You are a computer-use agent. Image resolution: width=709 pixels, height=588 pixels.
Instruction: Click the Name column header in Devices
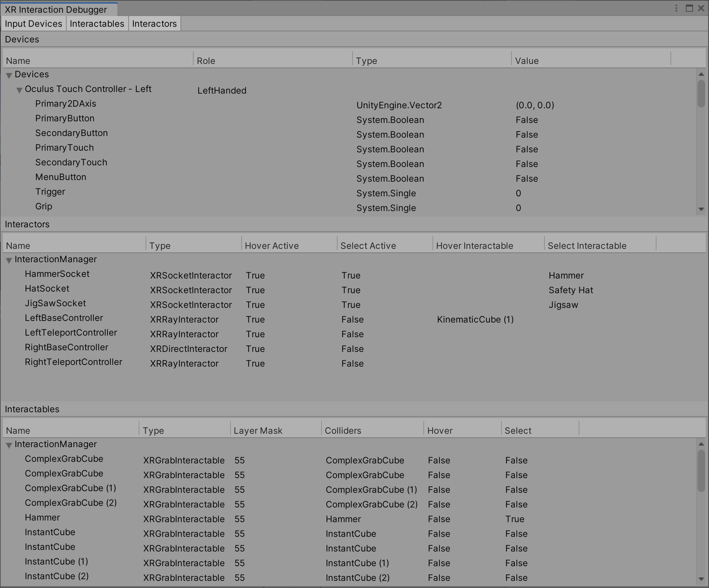(18, 60)
